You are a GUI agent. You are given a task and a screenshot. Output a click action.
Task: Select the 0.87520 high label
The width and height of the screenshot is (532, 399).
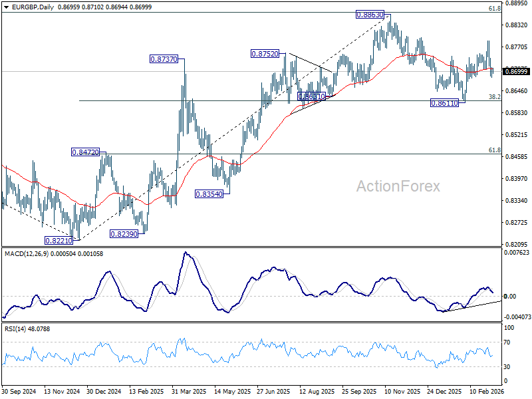265,54
